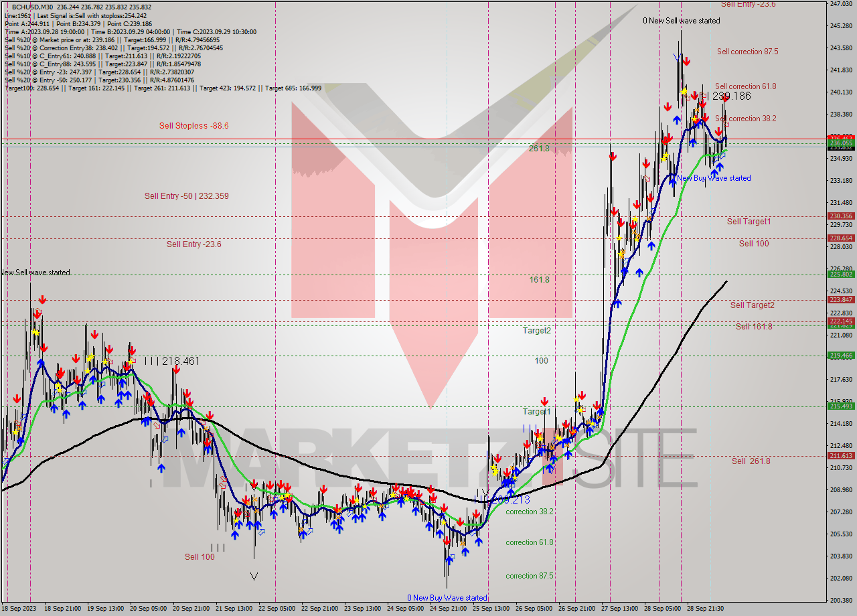The width and height of the screenshot is (857, 616).
Task: Select the 'Sell correction 61.8' label
Action: (745, 86)
